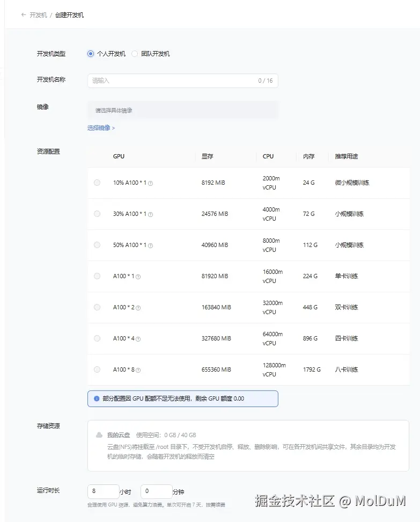
Task: Click the 112 G memory value
Action: [x=310, y=245]
